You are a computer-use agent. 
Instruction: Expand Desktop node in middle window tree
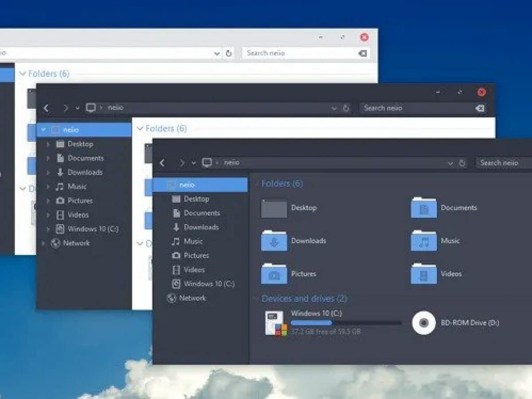click(48, 144)
